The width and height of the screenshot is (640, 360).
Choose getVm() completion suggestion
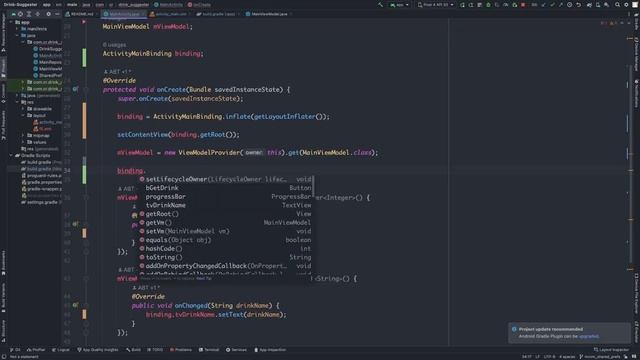click(x=226, y=222)
